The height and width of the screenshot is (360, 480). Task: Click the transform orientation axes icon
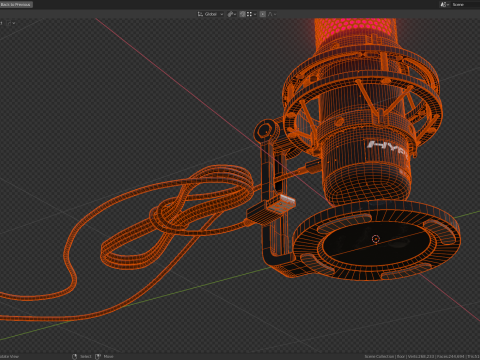tap(200, 14)
